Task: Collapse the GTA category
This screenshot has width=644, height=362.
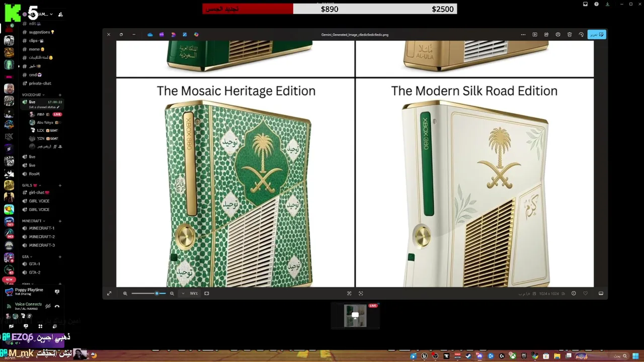Action: pyautogui.click(x=27, y=257)
